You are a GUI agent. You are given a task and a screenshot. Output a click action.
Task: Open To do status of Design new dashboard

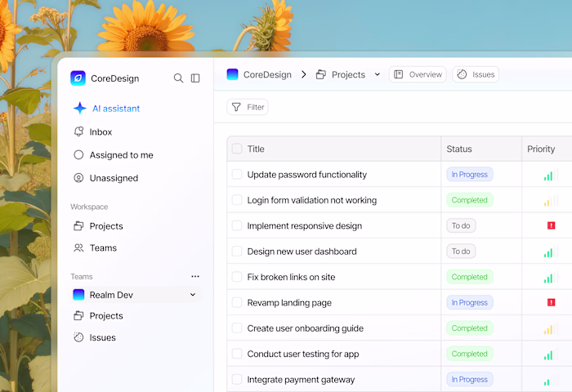tap(461, 251)
